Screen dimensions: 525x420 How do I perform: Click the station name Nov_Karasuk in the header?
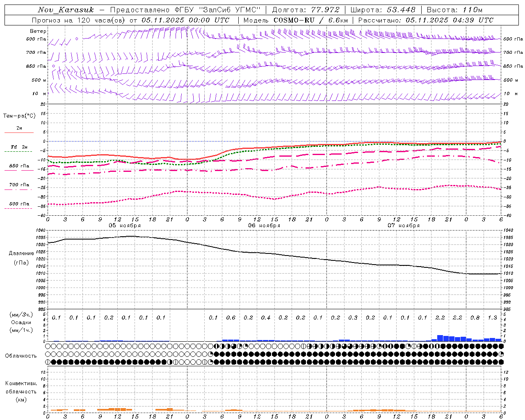(x=66, y=9)
